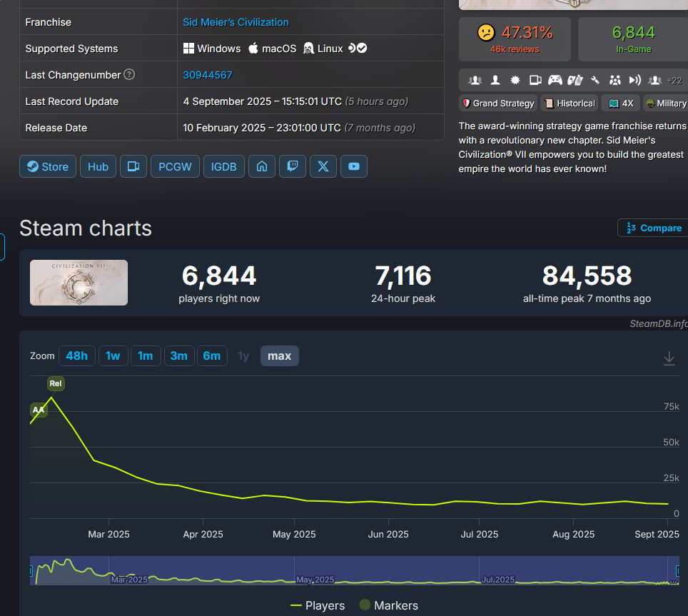Image resolution: width=688 pixels, height=616 pixels.
Task: Set chart zoom to 1m
Action: 145,355
